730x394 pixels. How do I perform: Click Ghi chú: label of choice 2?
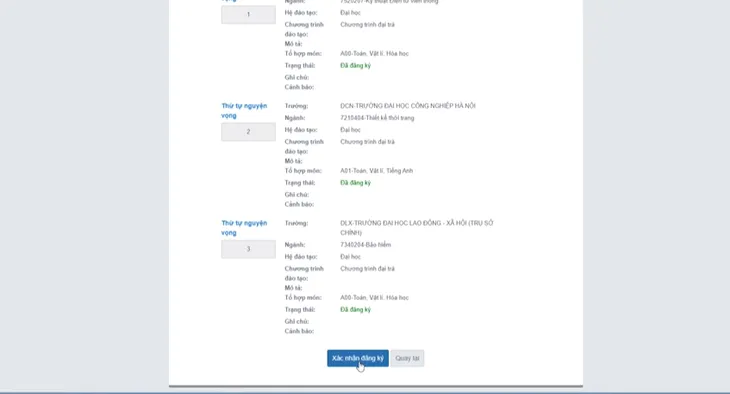click(297, 195)
